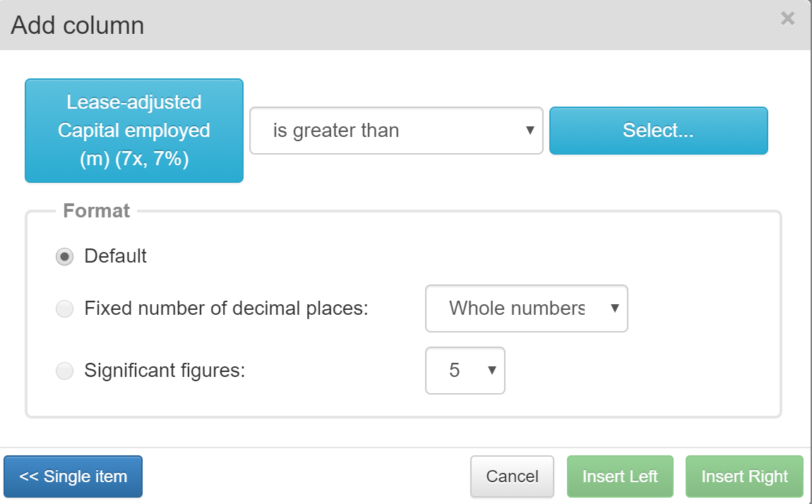Click the Select... button to choose a value
Viewport: 812px width, 504px height.
pos(658,131)
